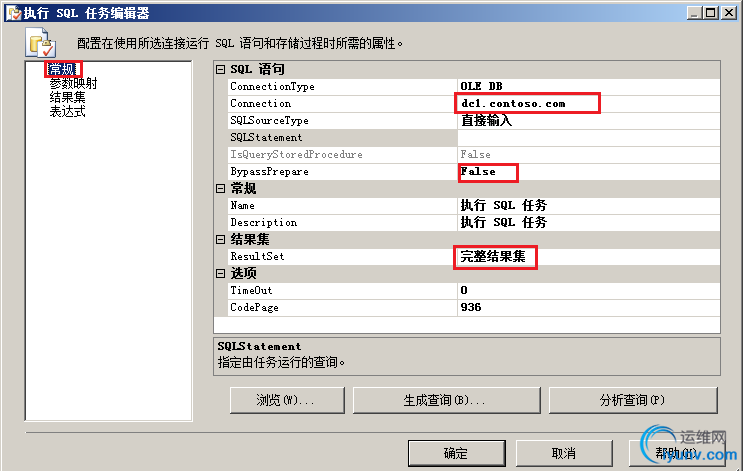The height and width of the screenshot is (471, 743).
Task: Select the Connection value dc1.contoso.com
Action: click(588, 103)
